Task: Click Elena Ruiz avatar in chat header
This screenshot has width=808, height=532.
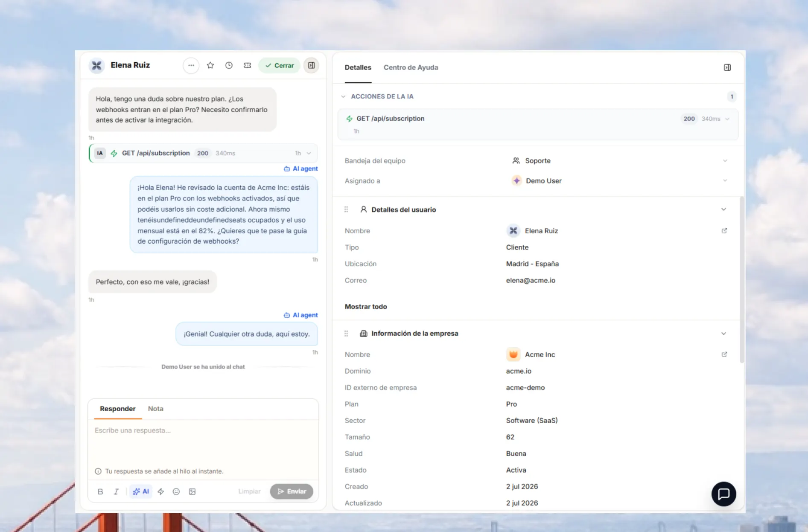Action: tap(97, 65)
